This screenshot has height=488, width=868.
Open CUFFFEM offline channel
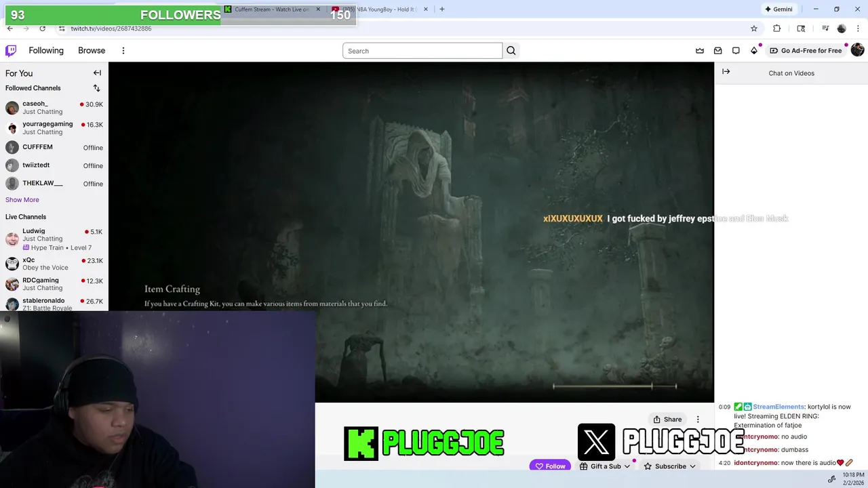coord(54,147)
